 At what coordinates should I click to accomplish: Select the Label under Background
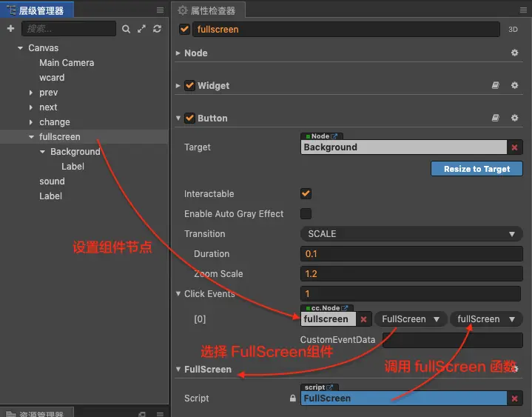click(x=73, y=167)
